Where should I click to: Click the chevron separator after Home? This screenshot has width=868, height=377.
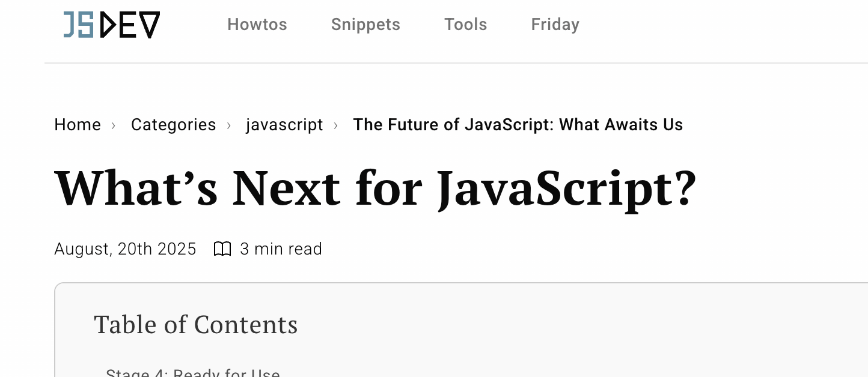pyautogui.click(x=114, y=125)
